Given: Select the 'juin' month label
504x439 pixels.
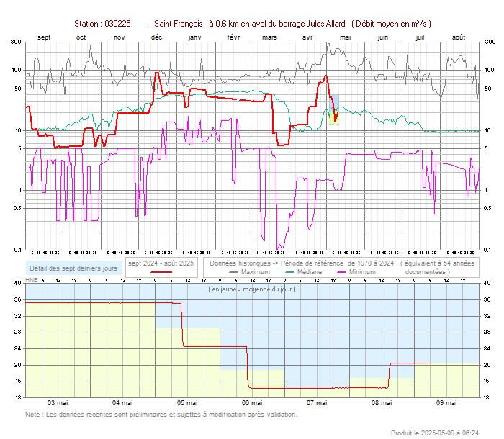Looking at the screenshot, I should tap(383, 37).
